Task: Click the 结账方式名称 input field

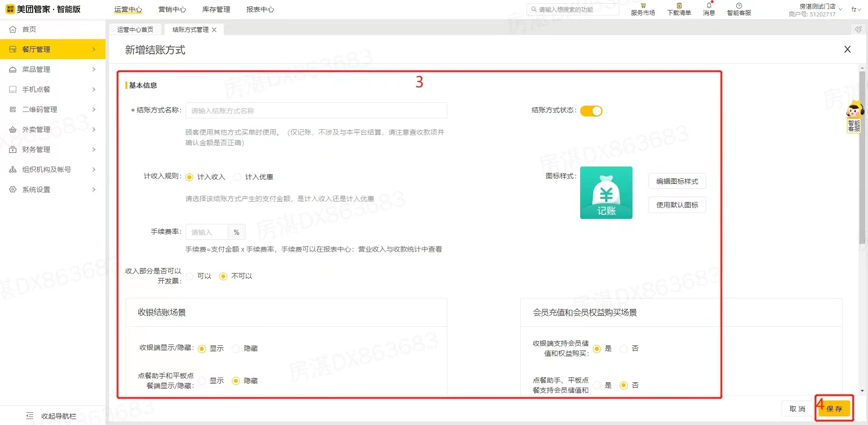Action: [316, 111]
